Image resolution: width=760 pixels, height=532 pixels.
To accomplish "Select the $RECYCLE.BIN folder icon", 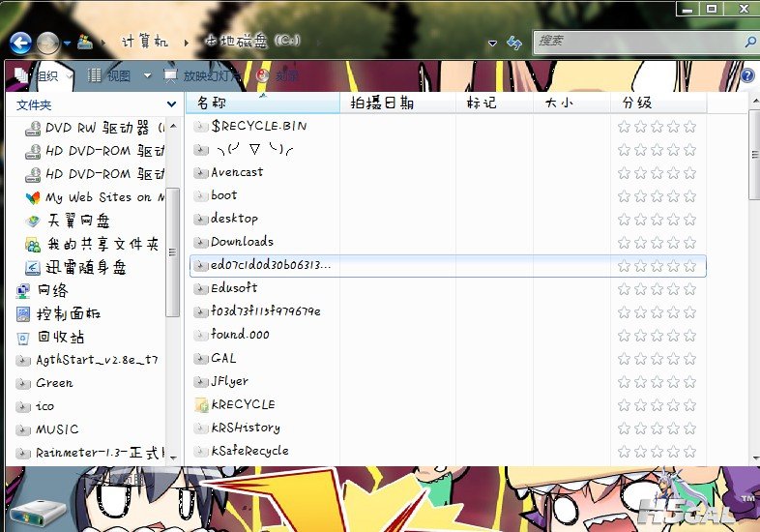I will pos(201,127).
